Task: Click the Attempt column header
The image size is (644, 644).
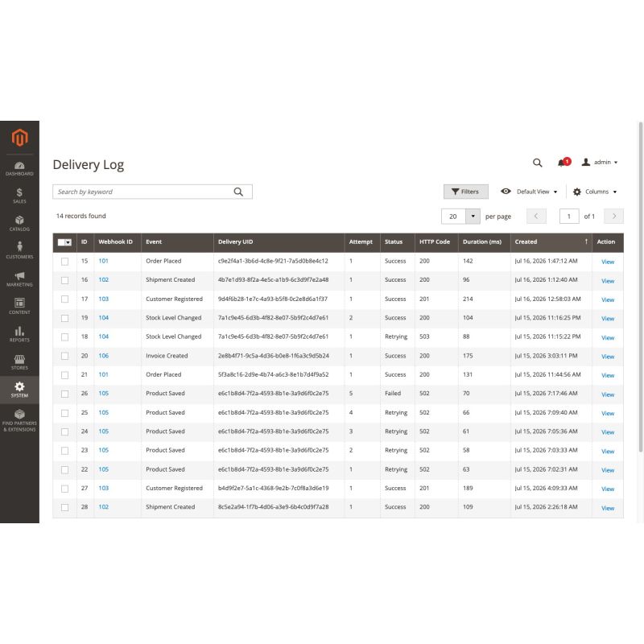Action: [x=362, y=242]
